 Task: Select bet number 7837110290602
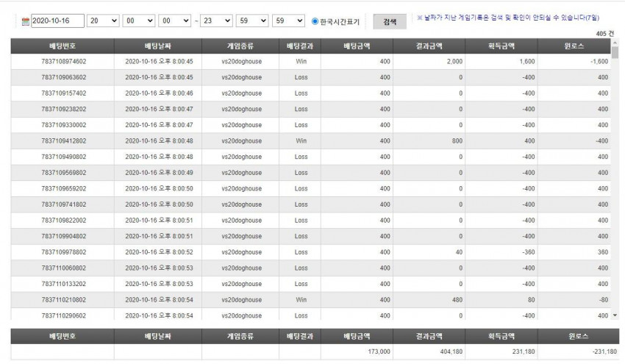(64, 315)
